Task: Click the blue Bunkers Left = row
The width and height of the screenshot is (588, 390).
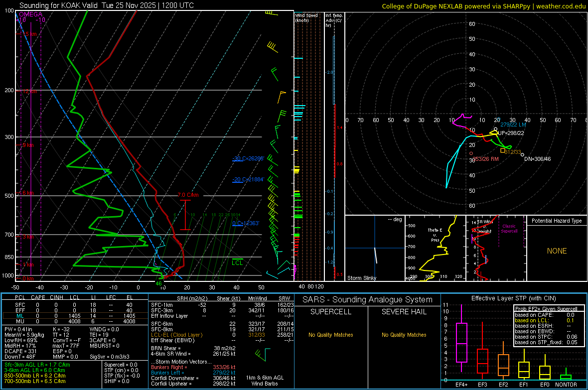Action: click(193, 373)
